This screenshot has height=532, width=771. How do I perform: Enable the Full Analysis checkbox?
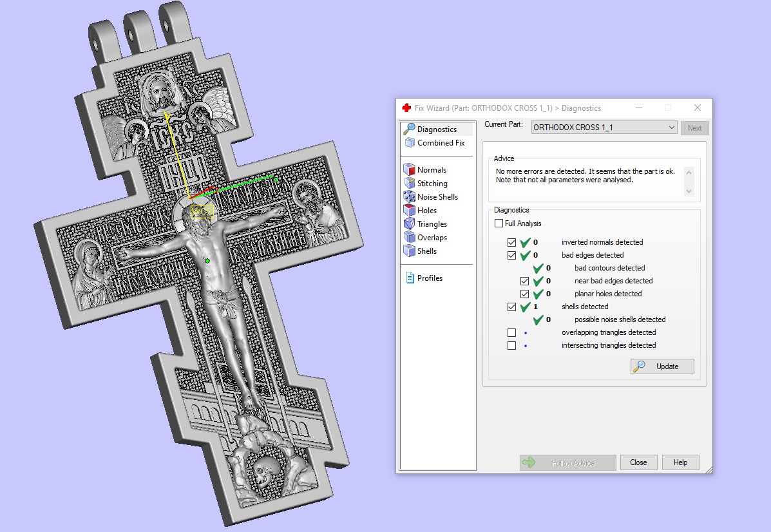click(499, 223)
